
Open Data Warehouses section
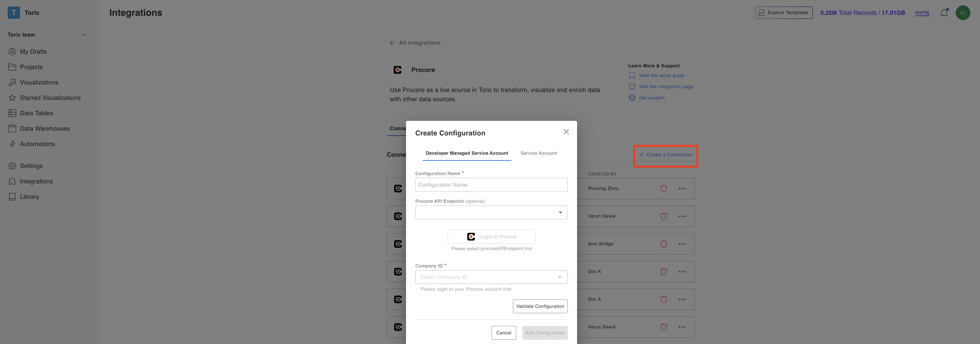tap(45, 129)
